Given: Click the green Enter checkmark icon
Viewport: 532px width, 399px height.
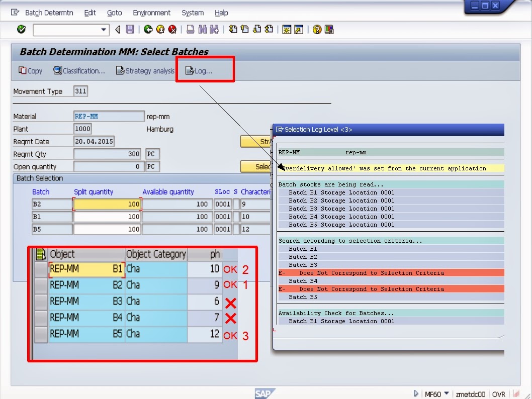Looking at the screenshot, I should (21, 29).
